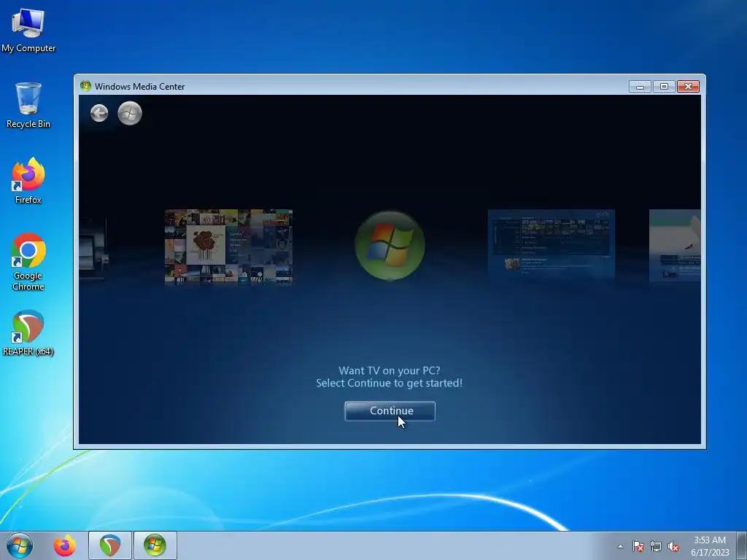747x560 pixels.
Task: Select the partially visible thumbnail at right edge
Action: tap(675, 245)
